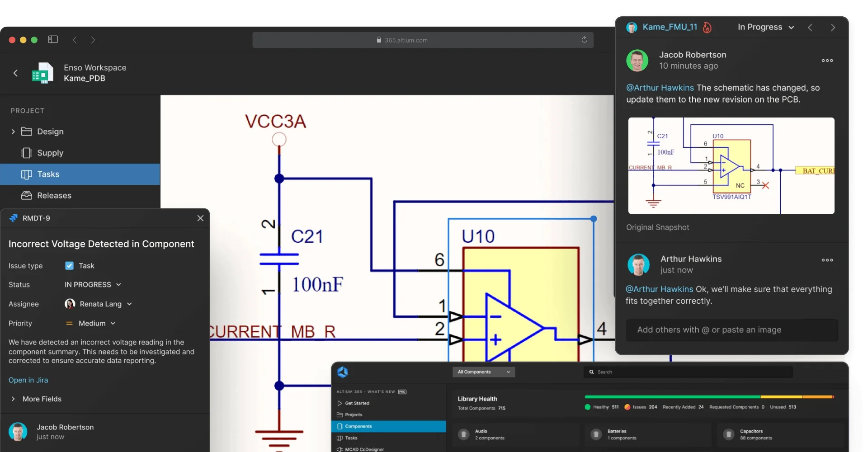
Task: Open Releases in the project sidebar
Action: (80, 195)
